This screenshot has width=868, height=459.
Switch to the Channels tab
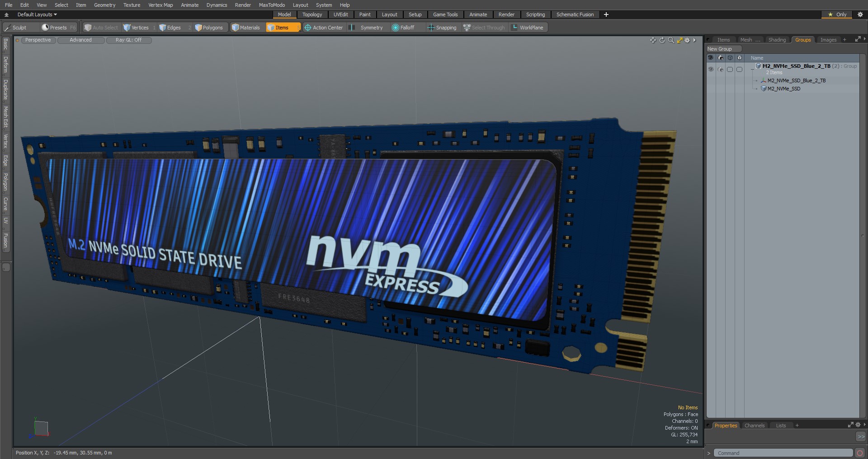pyautogui.click(x=754, y=426)
